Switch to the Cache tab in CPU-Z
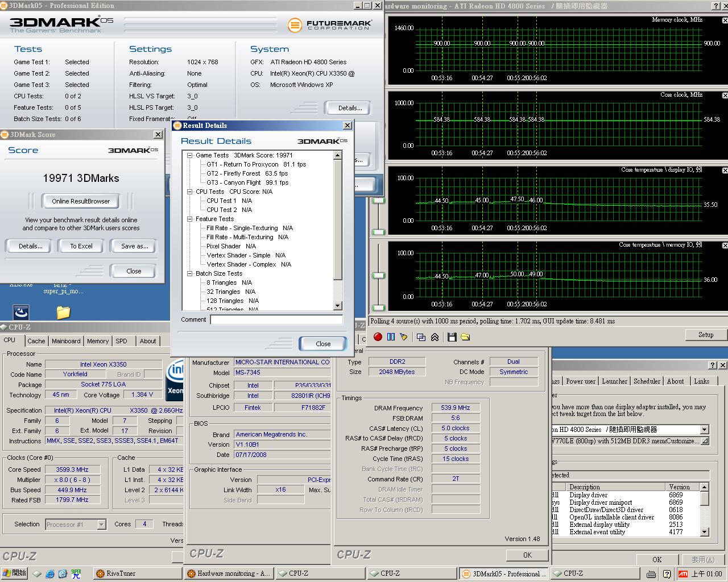This screenshot has height=582, width=728. click(x=36, y=341)
